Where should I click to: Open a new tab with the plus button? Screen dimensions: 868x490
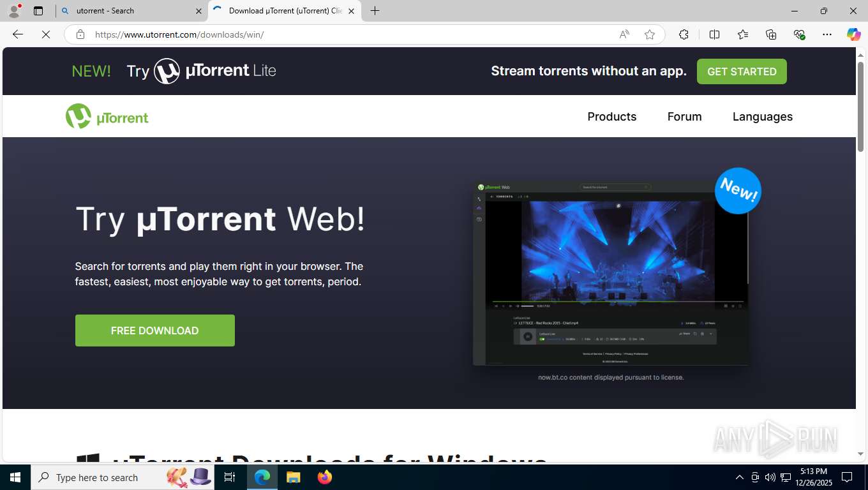tap(375, 11)
